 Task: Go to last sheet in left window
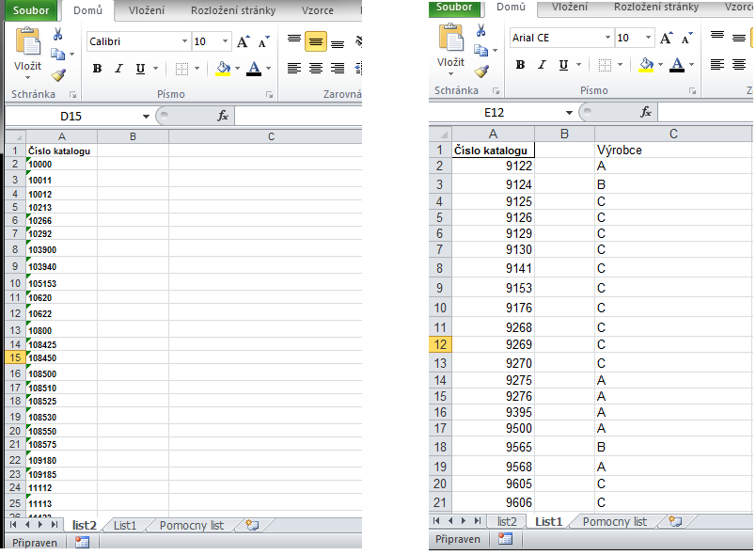(x=55, y=525)
